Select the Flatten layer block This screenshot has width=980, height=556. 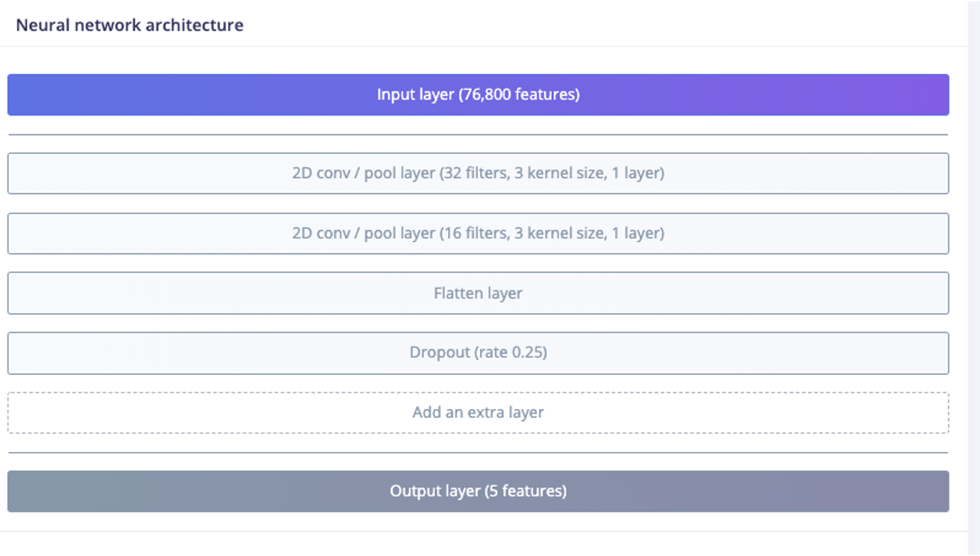478,293
